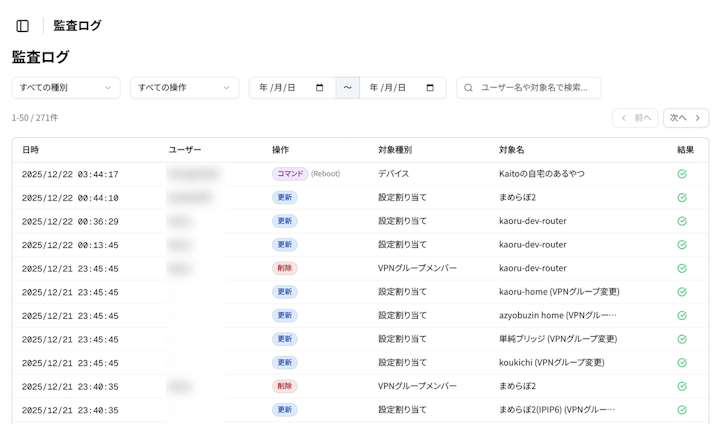The height and width of the screenshot is (424, 720).
Task: Click success check icon for Kaitoの自宅のあるやつ row
Action: tap(682, 174)
